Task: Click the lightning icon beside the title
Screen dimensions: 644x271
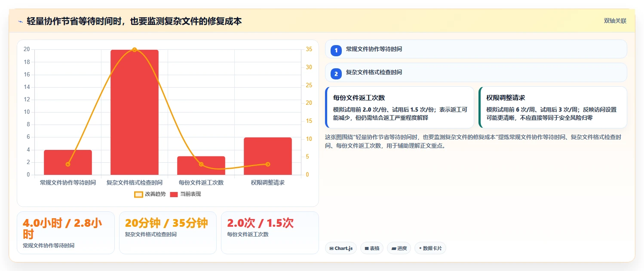Action: point(20,21)
